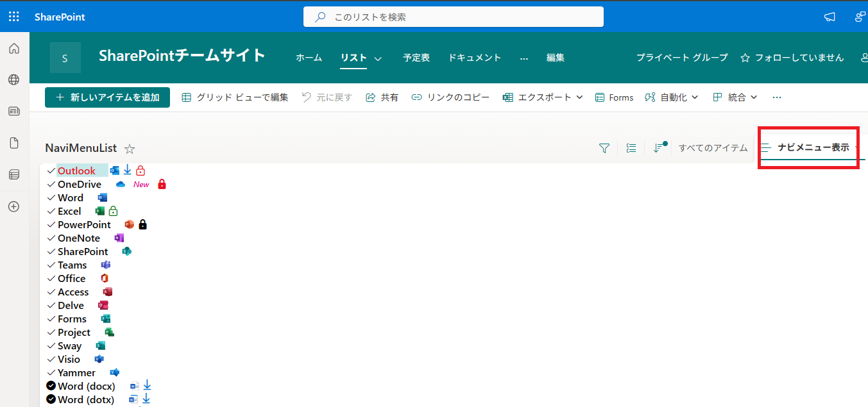Toggle the checkmark beside SharePoint
The image size is (868, 407).
(51, 251)
